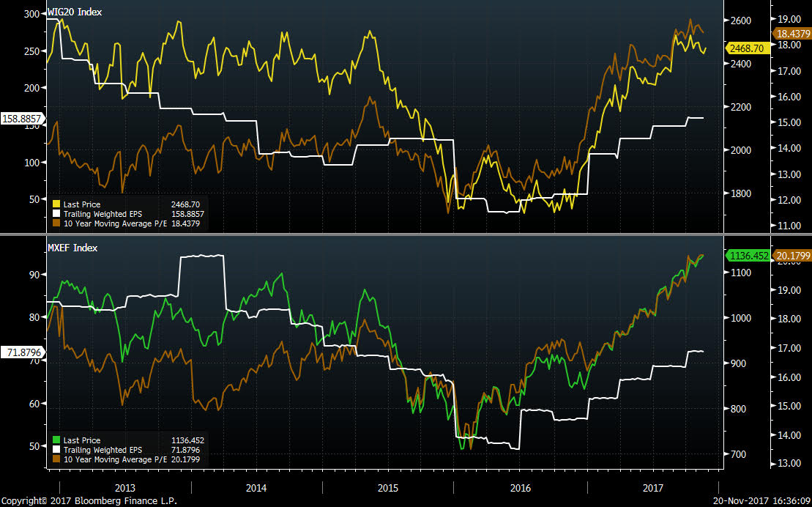Click the 2017 year label on time axis
Image resolution: width=812 pixels, height=507 pixels.
pos(653,489)
